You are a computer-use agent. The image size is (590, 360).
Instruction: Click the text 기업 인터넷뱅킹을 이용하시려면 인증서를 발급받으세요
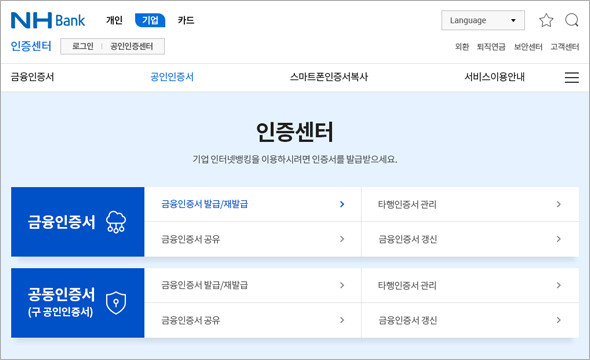click(295, 159)
